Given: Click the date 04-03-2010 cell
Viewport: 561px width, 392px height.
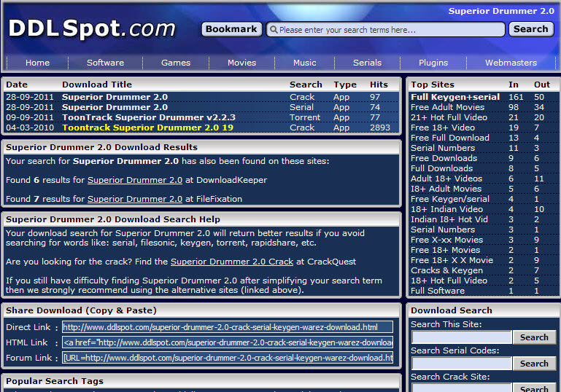Looking at the screenshot, I should (30, 128).
